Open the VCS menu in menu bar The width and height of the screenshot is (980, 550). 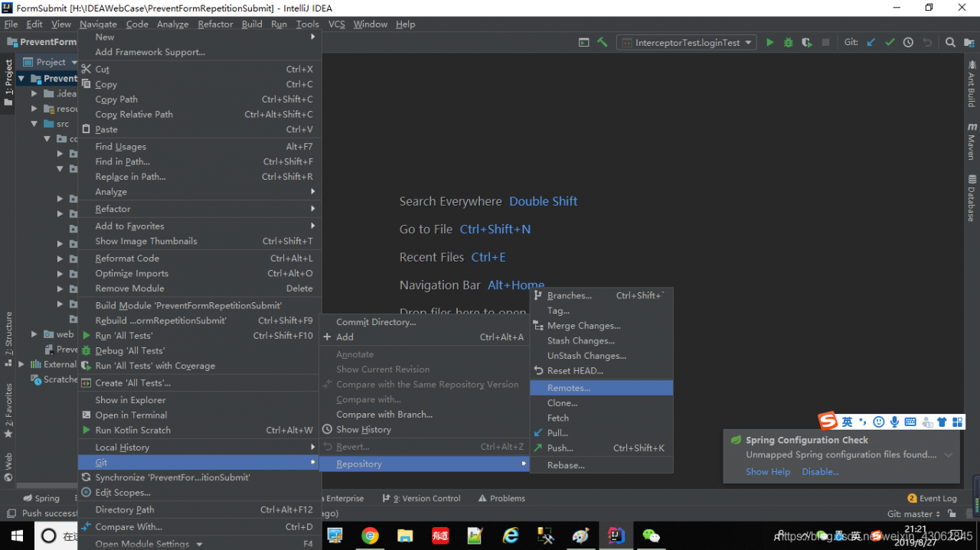point(337,24)
